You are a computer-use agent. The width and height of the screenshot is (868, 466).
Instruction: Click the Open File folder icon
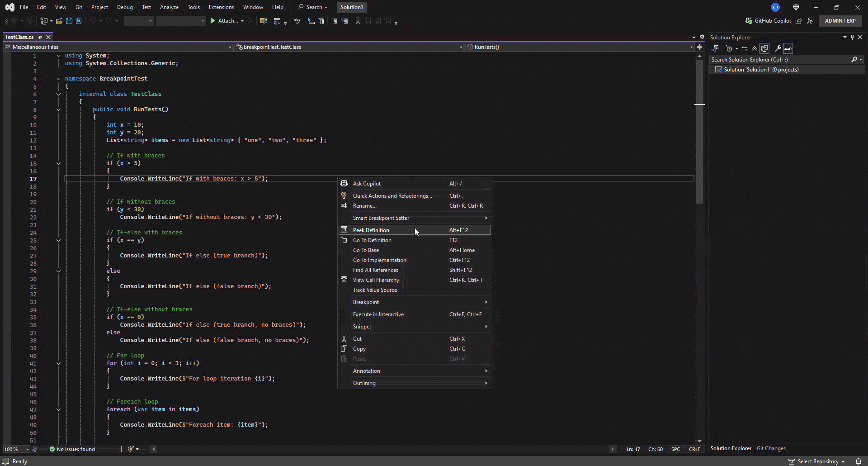[x=59, y=21]
